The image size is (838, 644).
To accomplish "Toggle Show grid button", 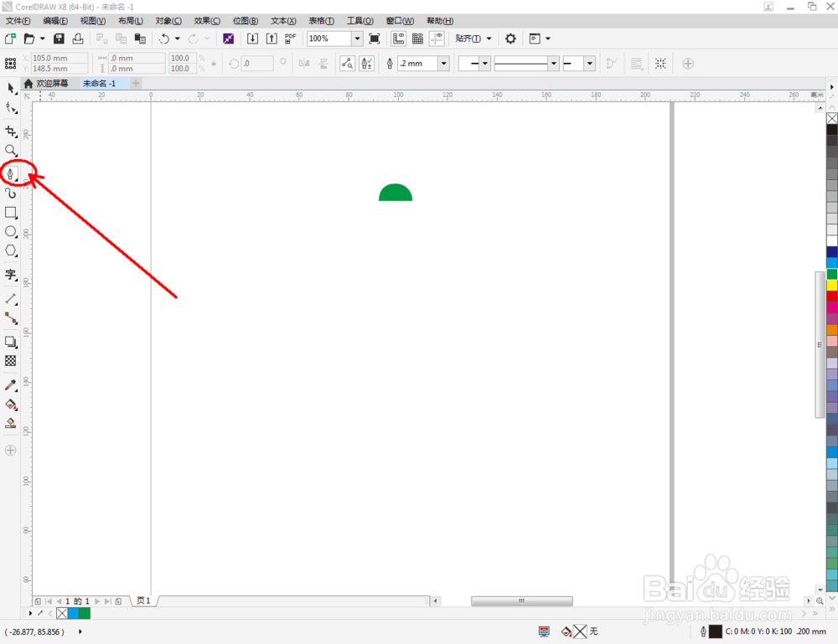I will click(418, 39).
